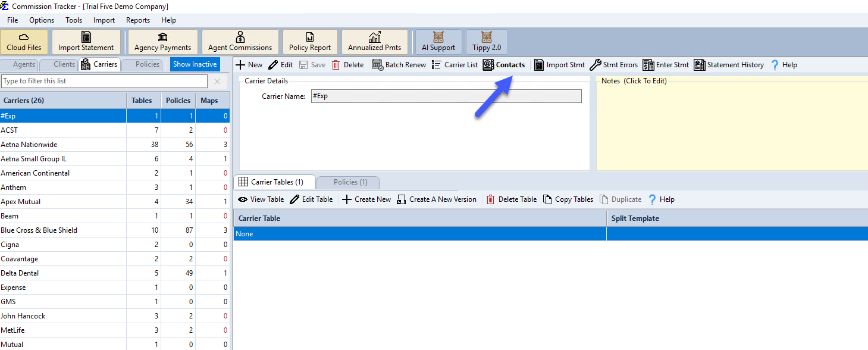Sort by Maps column header
868x350 pixels.
point(212,101)
